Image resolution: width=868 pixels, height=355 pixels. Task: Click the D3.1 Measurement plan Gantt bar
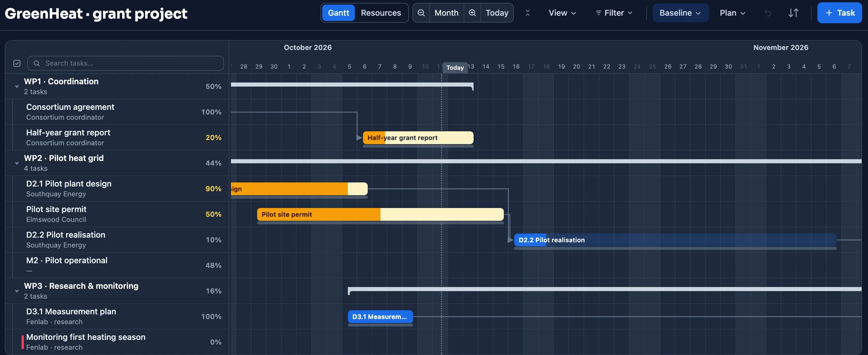click(380, 317)
